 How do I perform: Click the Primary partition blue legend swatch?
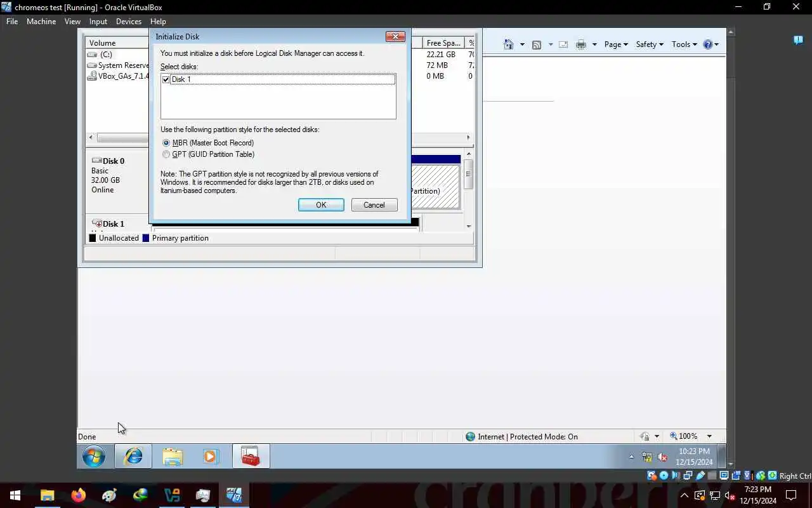(146, 238)
